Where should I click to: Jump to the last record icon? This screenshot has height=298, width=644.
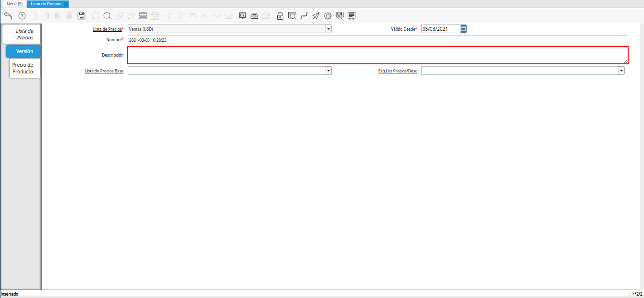coord(228,16)
